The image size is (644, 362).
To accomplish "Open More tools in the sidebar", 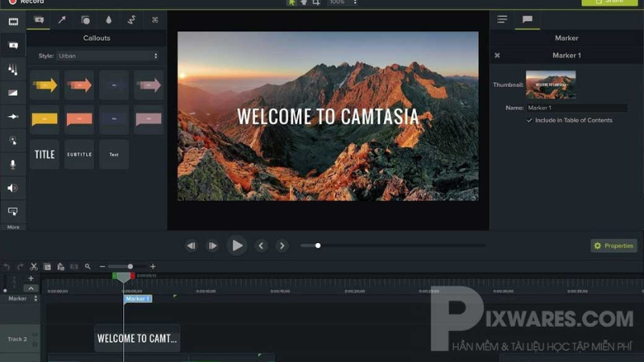I will [13, 227].
